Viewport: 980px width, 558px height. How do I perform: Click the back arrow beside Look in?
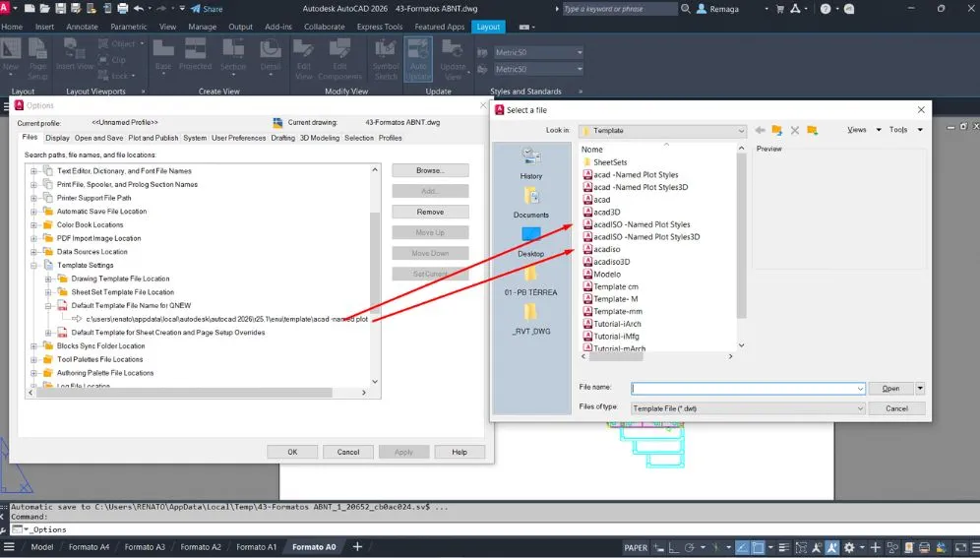[760, 130]
